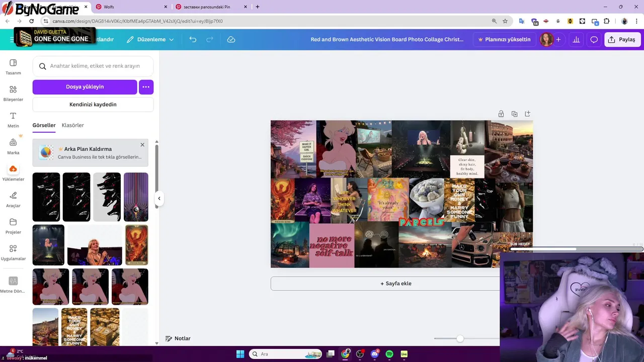The height and width of the screenshot is (362, 644).
Task: Open the Canva user profile avatar
Action: pyautogui.click(x=546, y=39)
